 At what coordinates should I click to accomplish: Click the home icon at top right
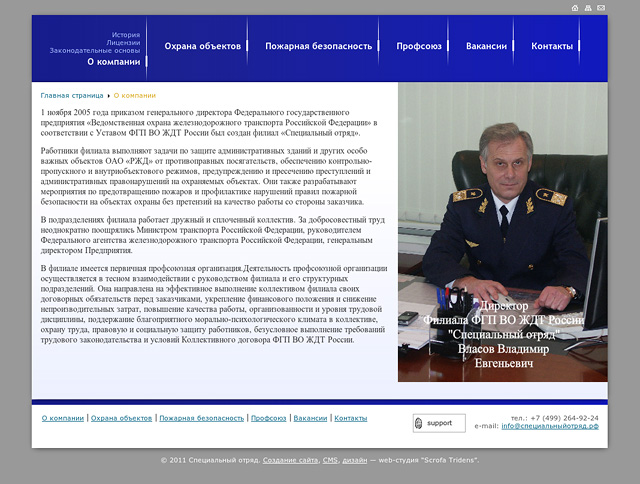(575, 8)
